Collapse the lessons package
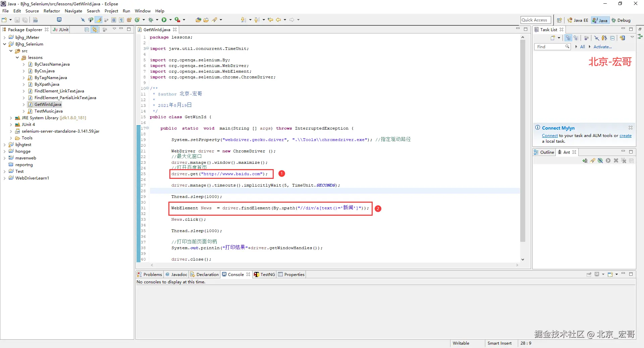 17,58
